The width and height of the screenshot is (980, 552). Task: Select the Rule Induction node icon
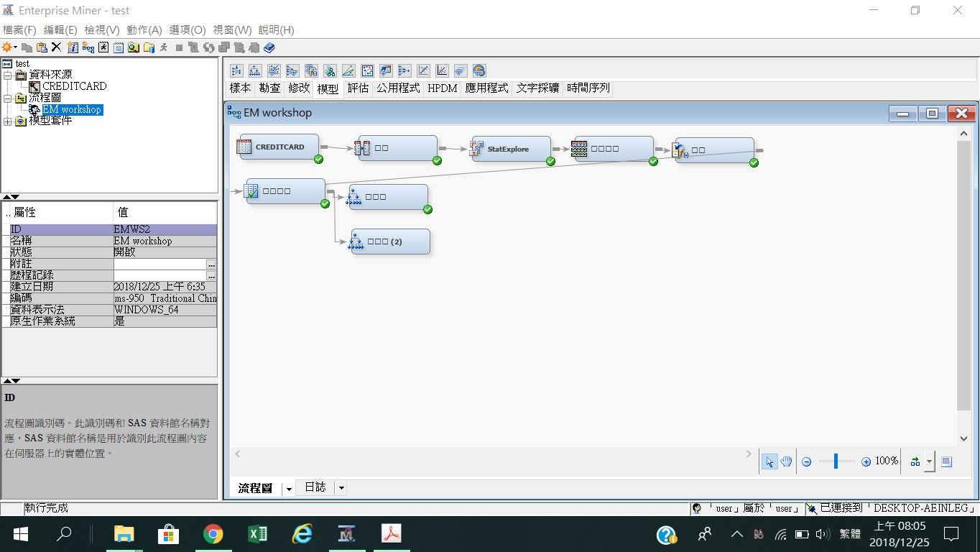pos(461,70)
